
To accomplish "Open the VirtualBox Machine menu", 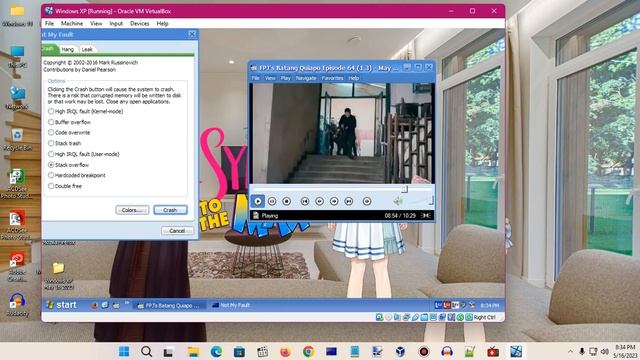I will point(72,24).
